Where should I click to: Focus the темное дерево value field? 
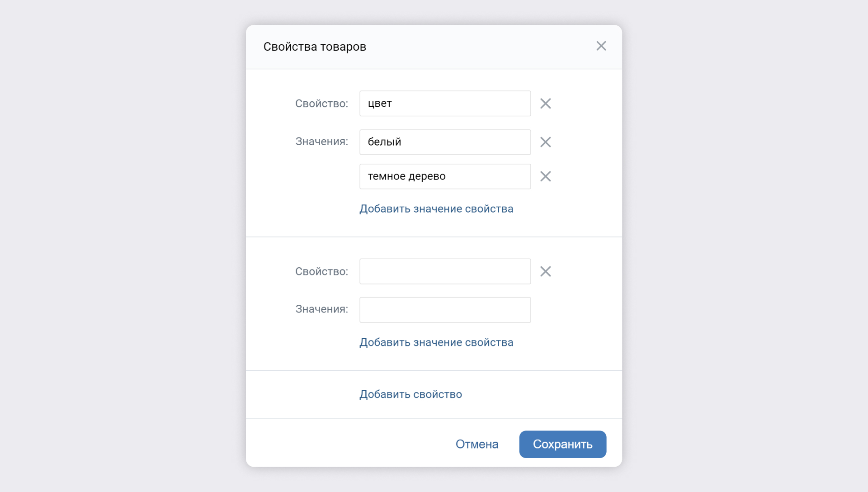(x=445, y=176)
